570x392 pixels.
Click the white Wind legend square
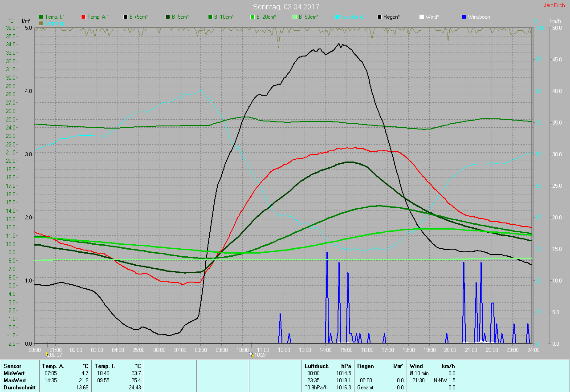coord(421,17)
